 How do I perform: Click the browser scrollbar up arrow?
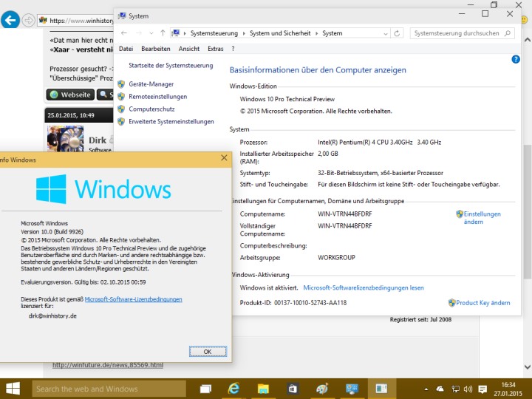pyautogui.click(x=528, y=40)
